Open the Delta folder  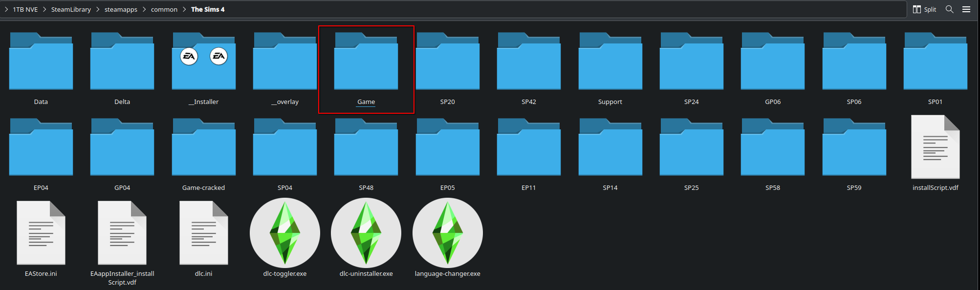point(122,61)
